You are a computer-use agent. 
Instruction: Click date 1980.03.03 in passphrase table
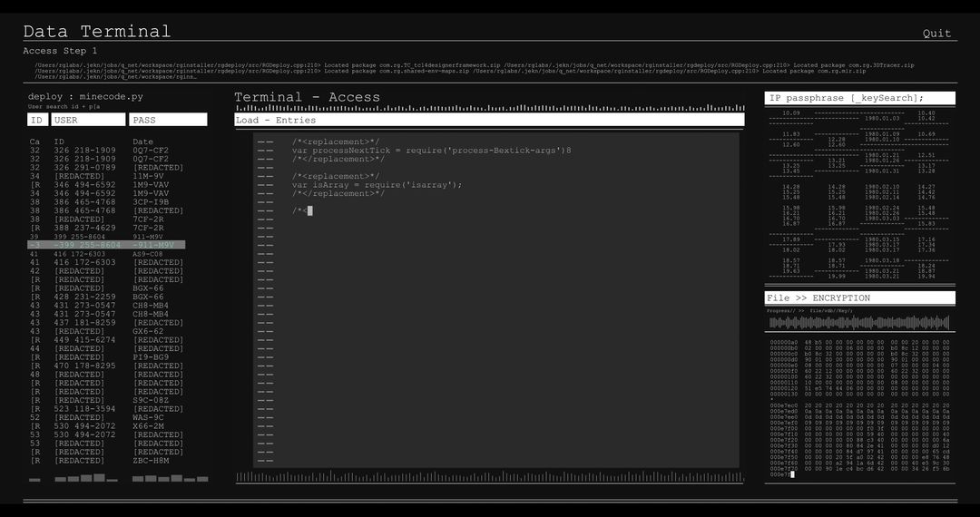pos(882,219)
